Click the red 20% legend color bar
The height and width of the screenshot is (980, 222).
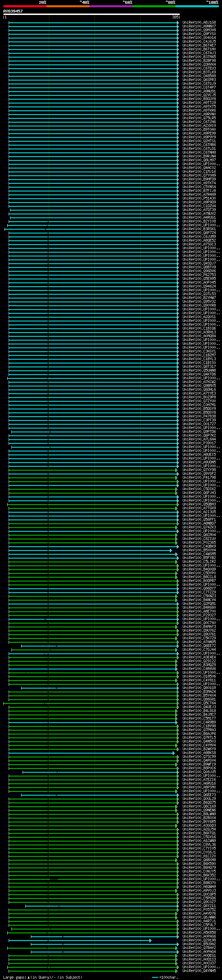(x=25, y=6)
